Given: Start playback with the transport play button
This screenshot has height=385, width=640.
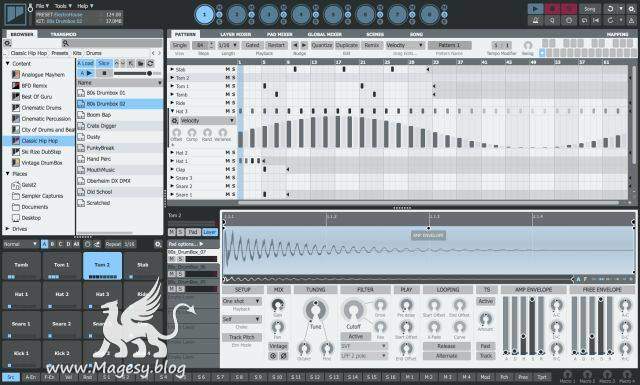Looking at the screenshot, I should (x=535, y=9).
